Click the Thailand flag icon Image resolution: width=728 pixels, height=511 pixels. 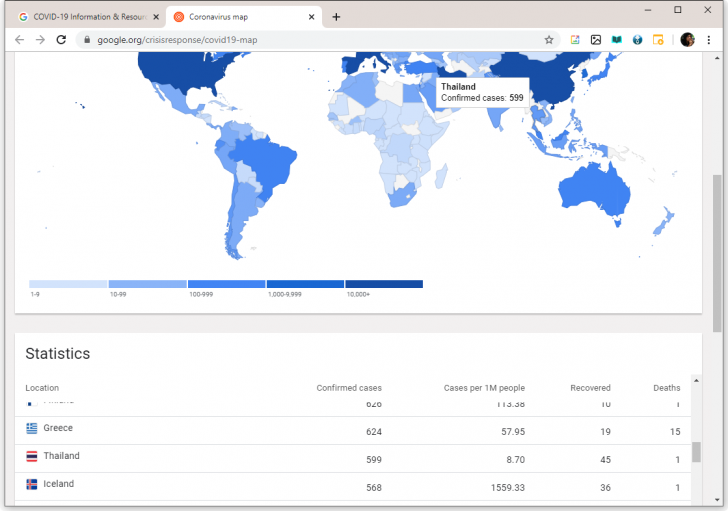click(32, 456)
